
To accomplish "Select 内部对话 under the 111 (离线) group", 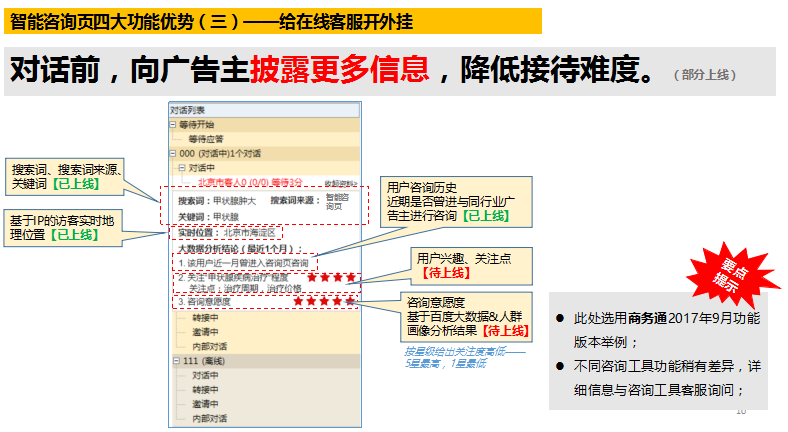I will pos(210,418).
